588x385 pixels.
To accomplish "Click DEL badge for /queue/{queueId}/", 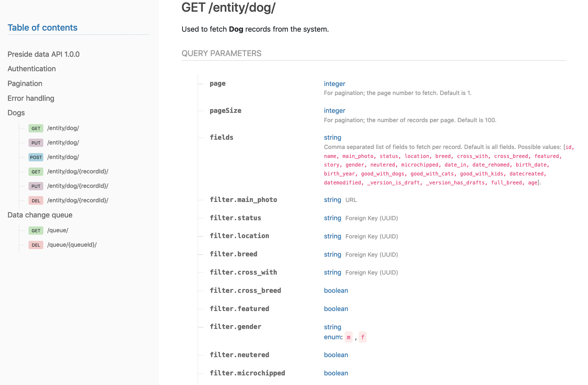I will 36,245.
